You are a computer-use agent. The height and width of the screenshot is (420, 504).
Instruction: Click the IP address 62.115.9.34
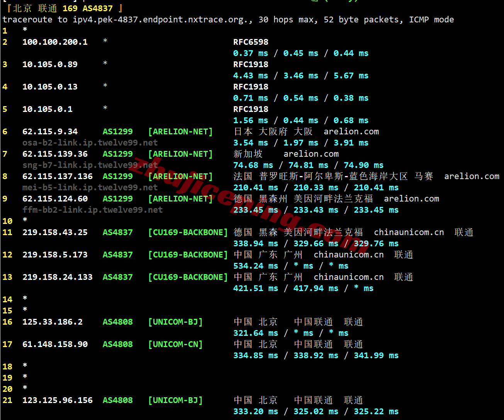pos(50,132)
